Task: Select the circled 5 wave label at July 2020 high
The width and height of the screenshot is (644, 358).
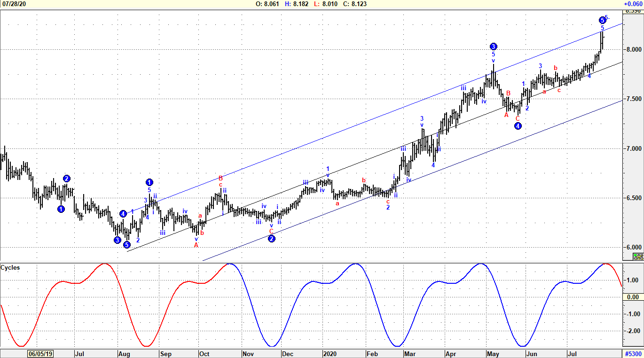Action: click(x=602, y=20)
